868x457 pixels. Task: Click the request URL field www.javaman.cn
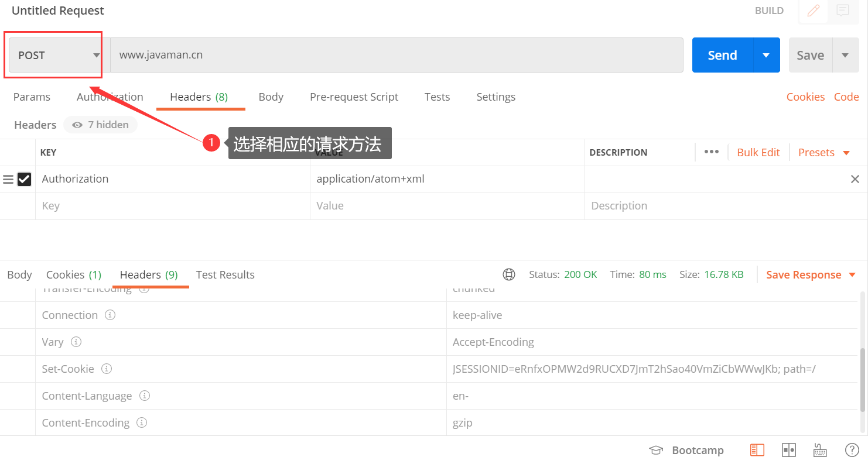[397, 55]
